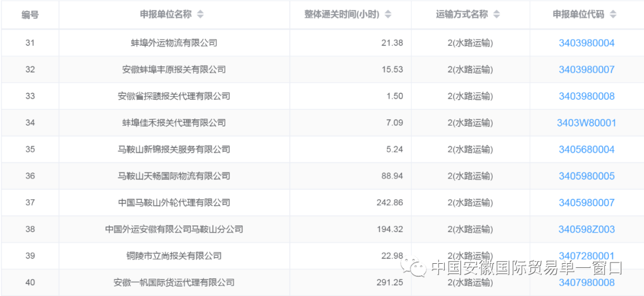This screenshot has width=644, height=296.
Task: Click row number 36
Action: [30, 176]
